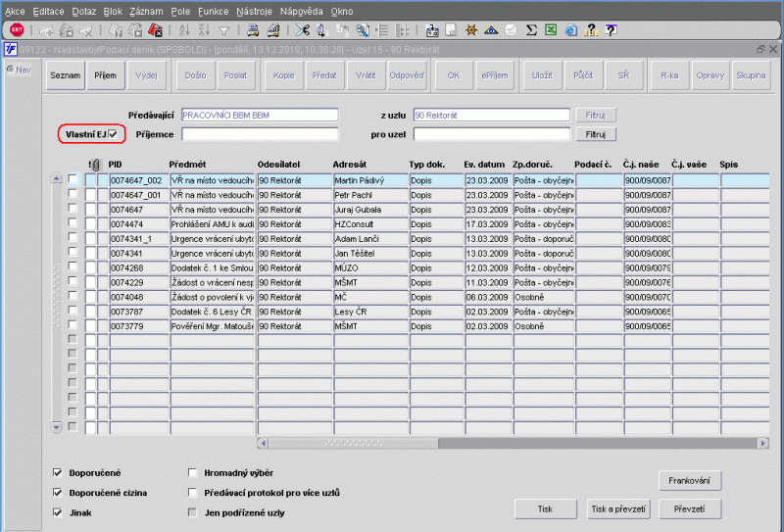Uncheck the Jinak checkbox
Screen dimensions: 784x532
[x=58, y=512]
